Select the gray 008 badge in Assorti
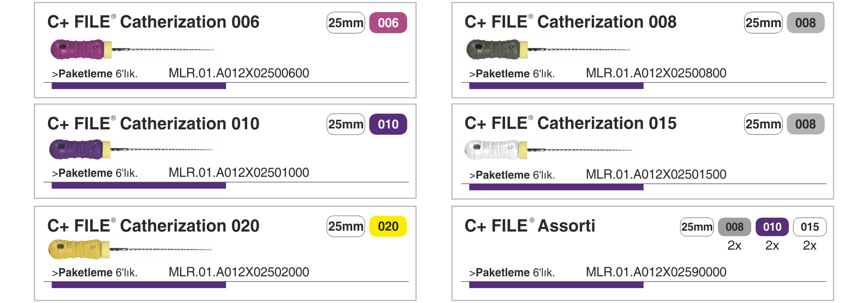The width and height of the screenshot is (868, 303). (734, 227)
